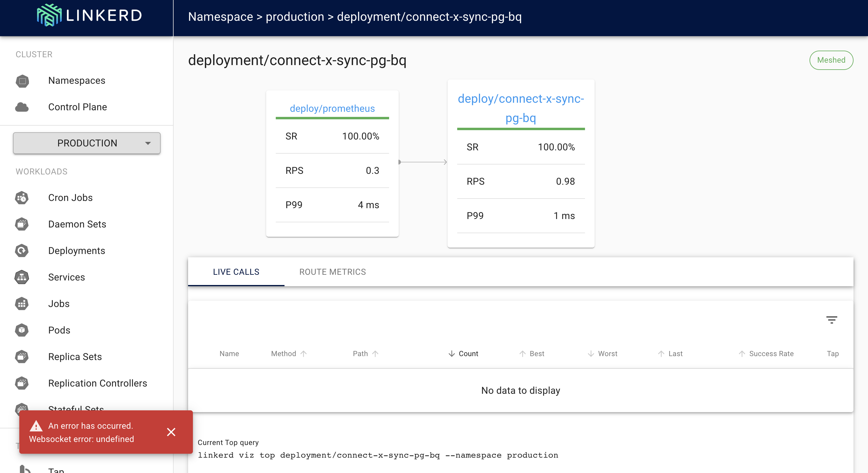Sort table by Count column
Viewport: 868px width, 473px height.
point(463,354)
